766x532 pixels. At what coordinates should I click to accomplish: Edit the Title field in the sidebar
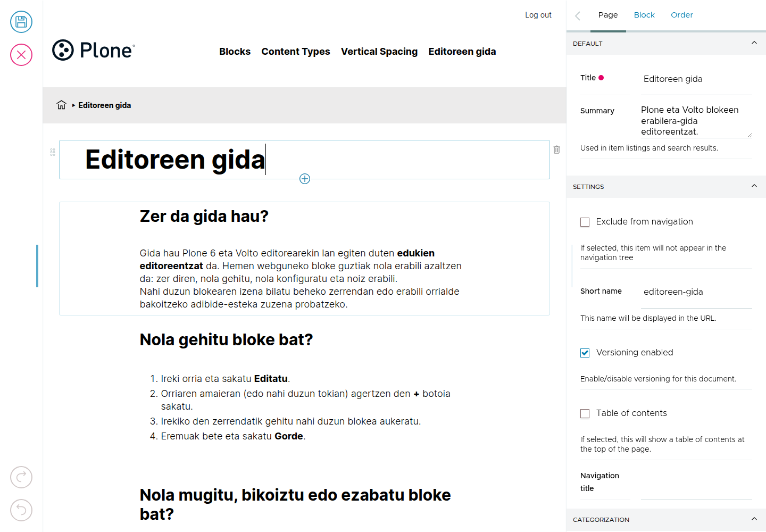[696, 79]
